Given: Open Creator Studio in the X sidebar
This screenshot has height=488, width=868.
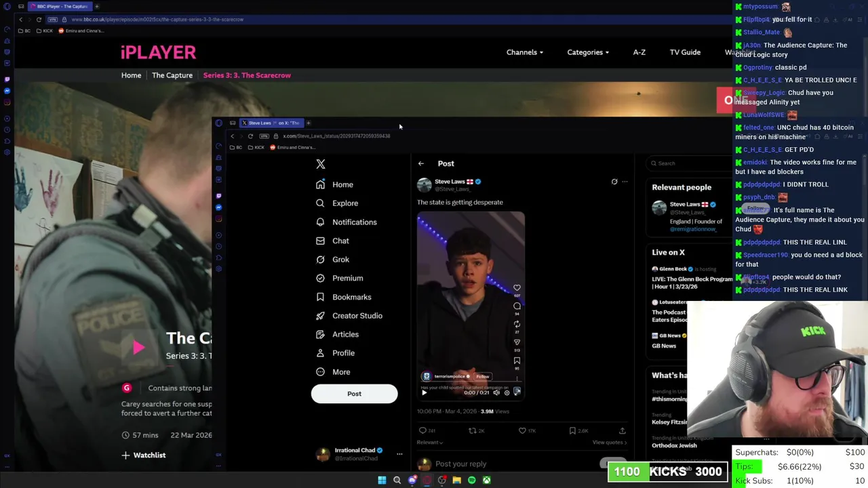Looking at the screenshot, I should point(349,316).
